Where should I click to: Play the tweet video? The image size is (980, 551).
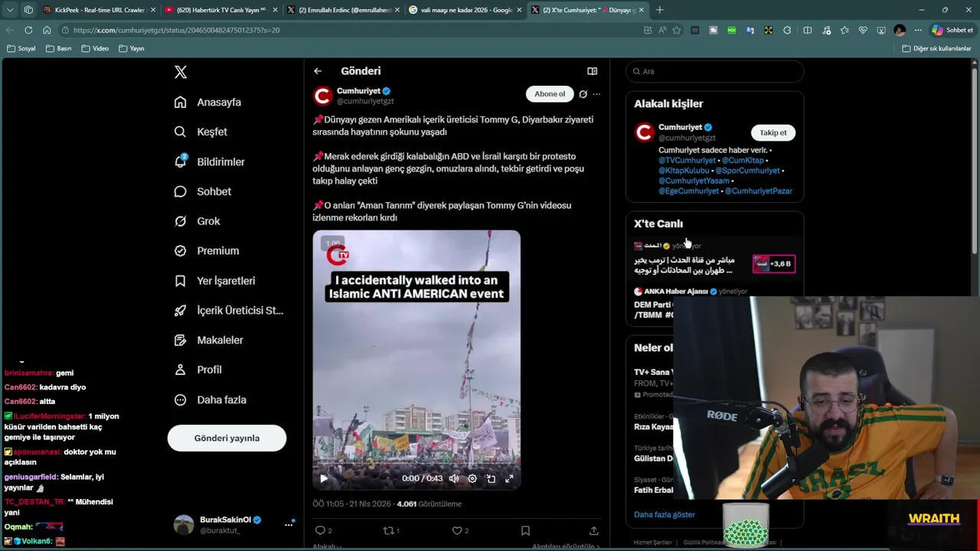324,478
